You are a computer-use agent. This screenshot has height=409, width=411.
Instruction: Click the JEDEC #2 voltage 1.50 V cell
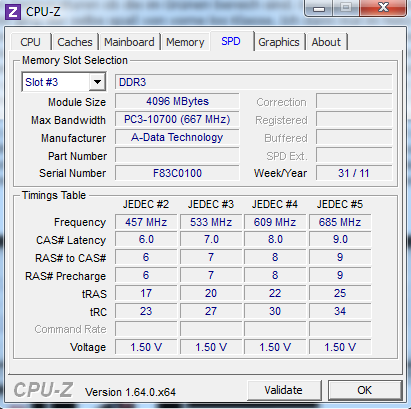click(146, 347)
